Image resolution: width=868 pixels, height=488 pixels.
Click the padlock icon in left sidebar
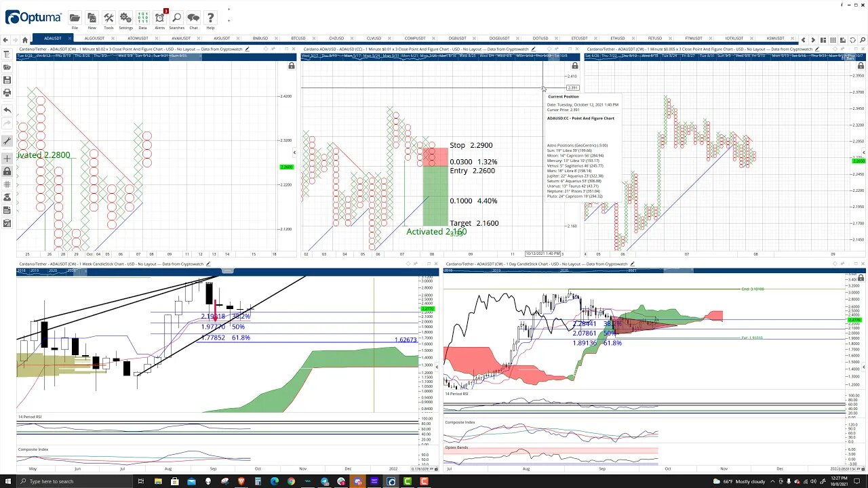pyautogui.click(x=7, y=171)
